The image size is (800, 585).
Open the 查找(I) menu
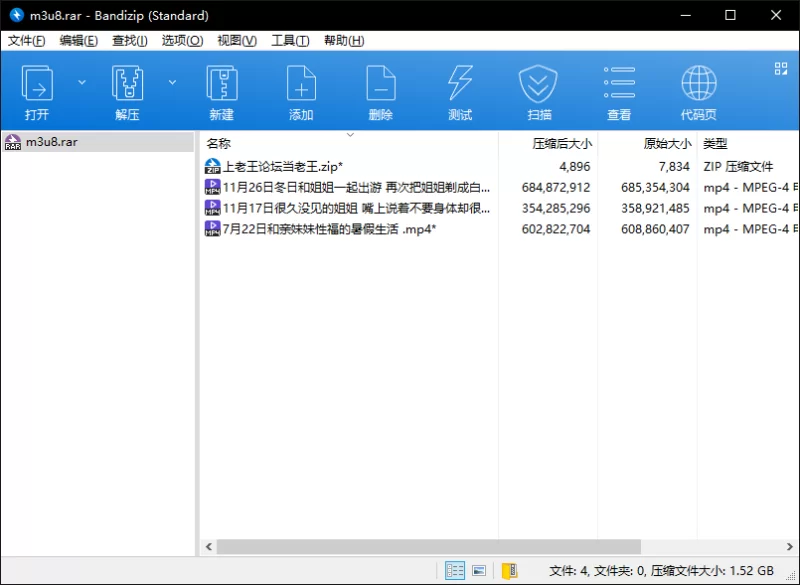coord(130,41)
